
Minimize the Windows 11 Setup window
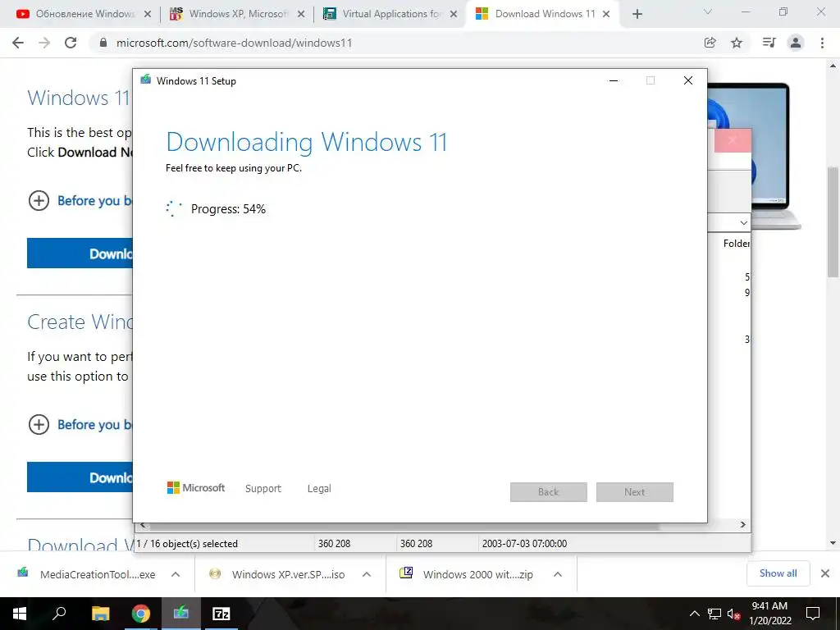coord(614,80)
